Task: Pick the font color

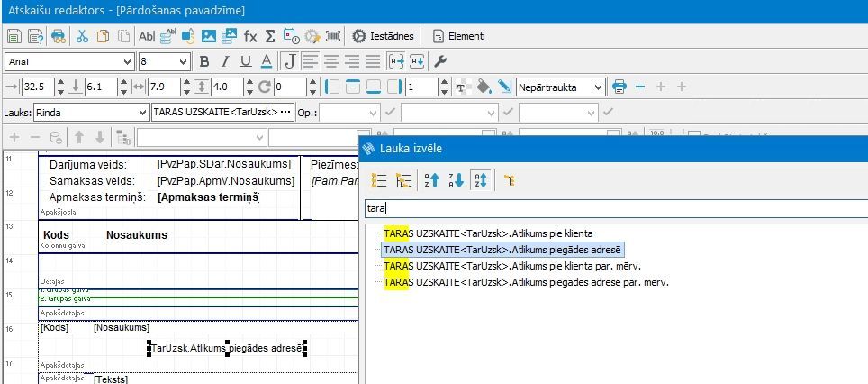Action: (x=267, y=61)
